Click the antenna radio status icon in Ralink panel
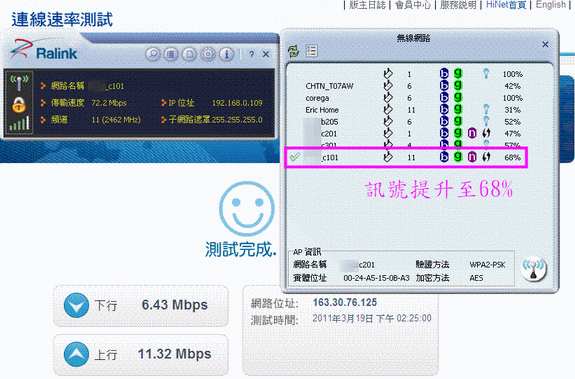The width and height of the screenshot is (575, 379). pos(19,83)
